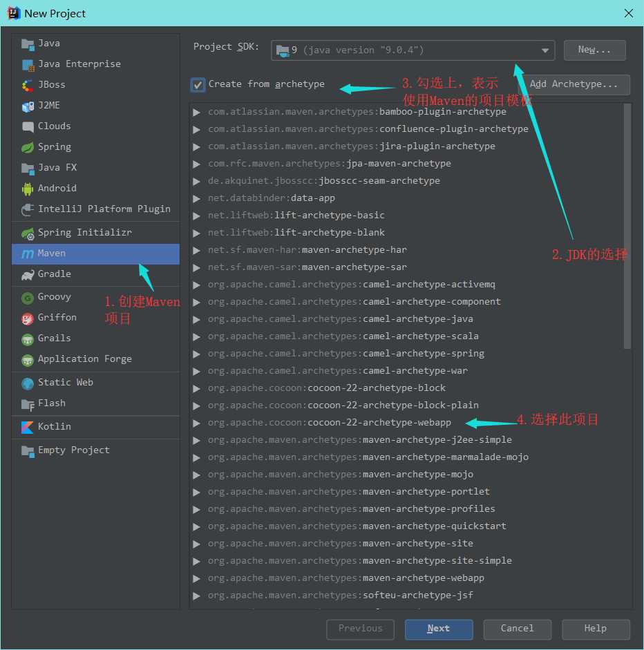
Task: Expand jpa-maven-archetype node
Action: [x=196, y=164]
